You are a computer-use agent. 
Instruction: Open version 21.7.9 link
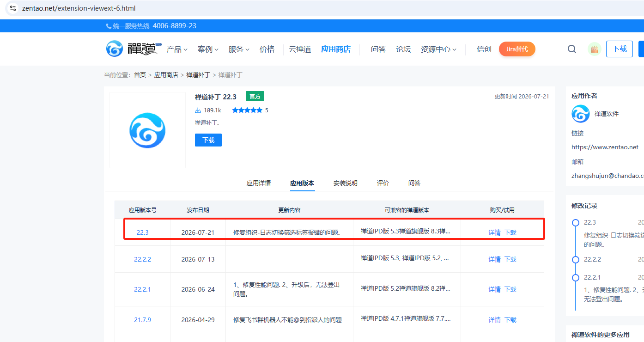(142, 320)
